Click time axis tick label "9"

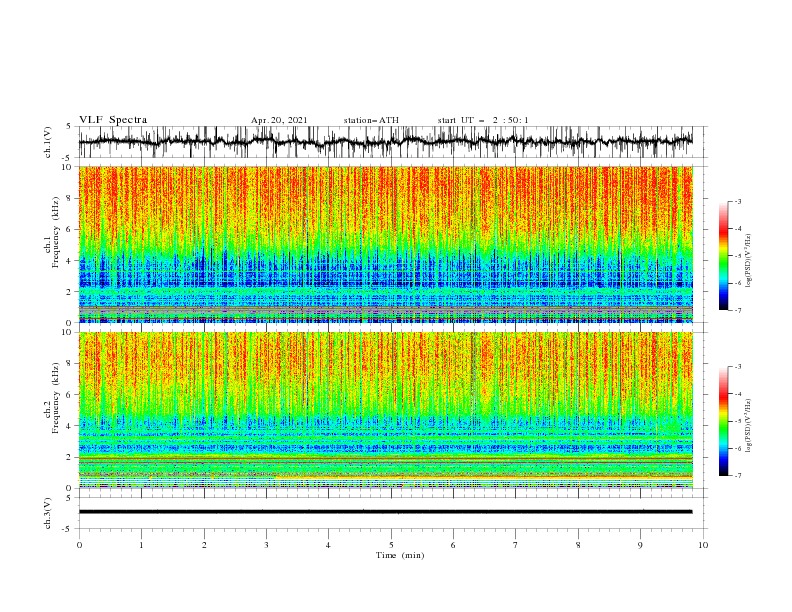[x=640, y=545]
